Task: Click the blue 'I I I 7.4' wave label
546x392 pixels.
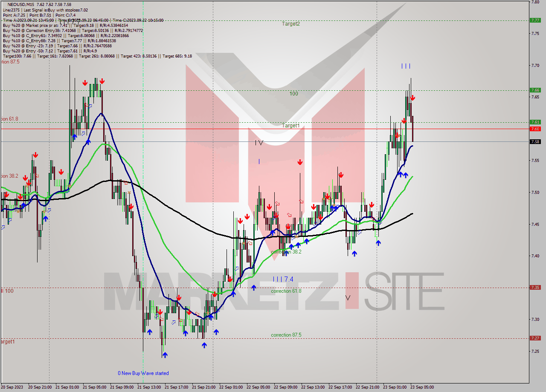Action: point(283,280)
